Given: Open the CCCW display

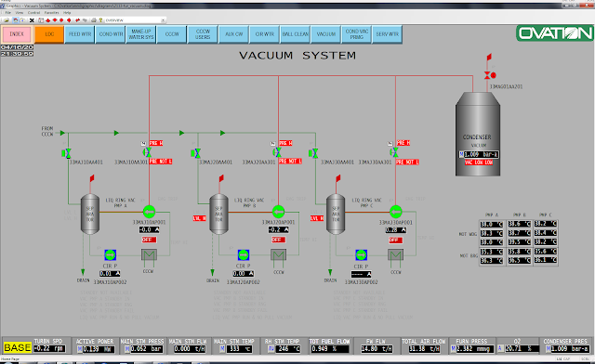Looking at the screenshot, I should coord(172,34).
